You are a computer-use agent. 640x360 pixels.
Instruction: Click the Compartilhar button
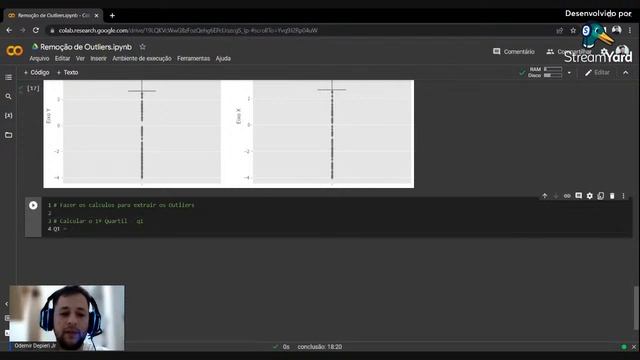coord(569,51)
